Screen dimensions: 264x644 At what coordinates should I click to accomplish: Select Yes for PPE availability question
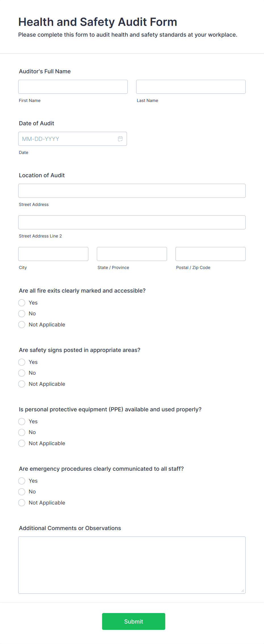point(22,421)
